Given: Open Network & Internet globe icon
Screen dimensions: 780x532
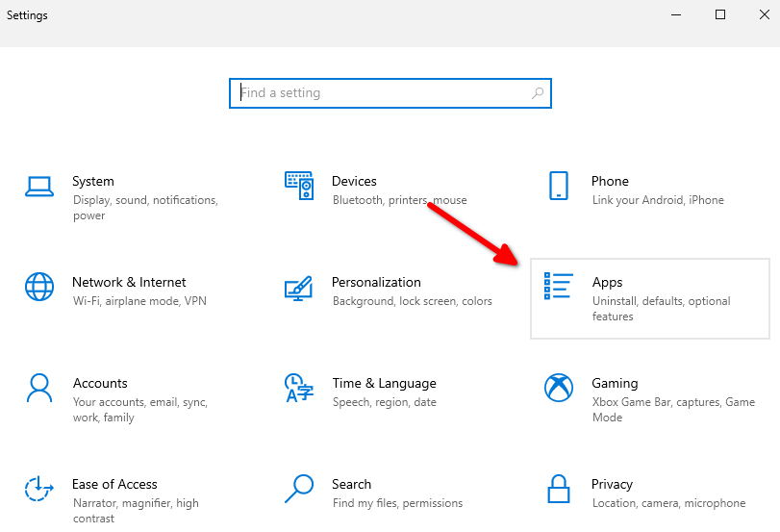Looking at the screenshot, I should pyautogui.click(x=39, y=287).
